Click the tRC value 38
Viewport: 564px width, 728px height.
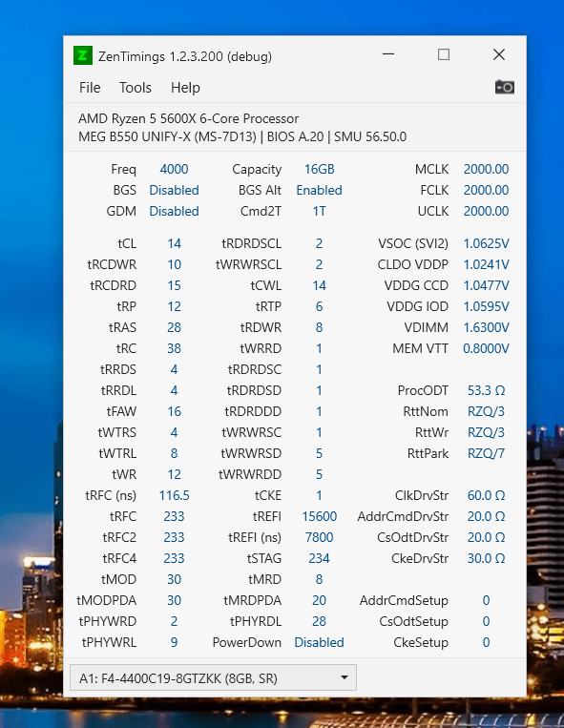click(174, 348)
